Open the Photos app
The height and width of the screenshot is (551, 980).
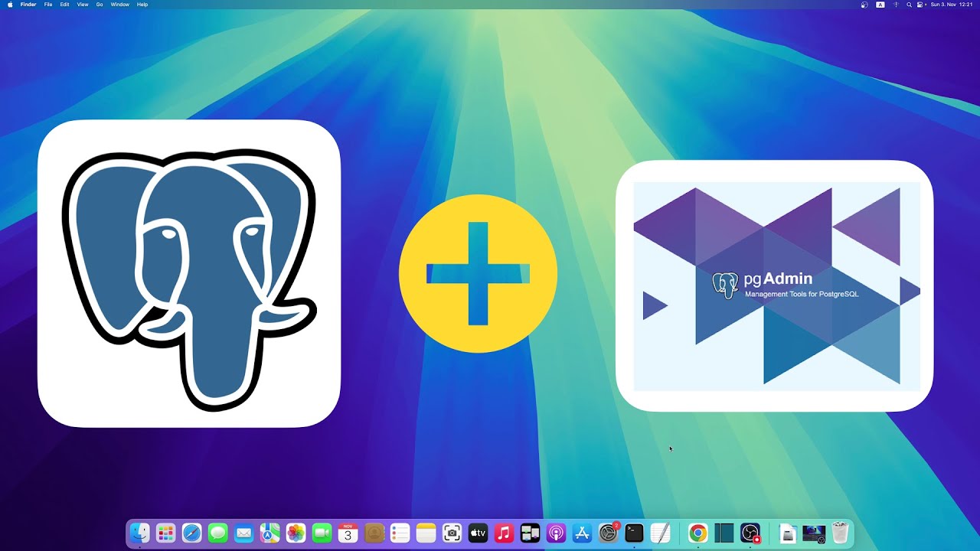296,533
